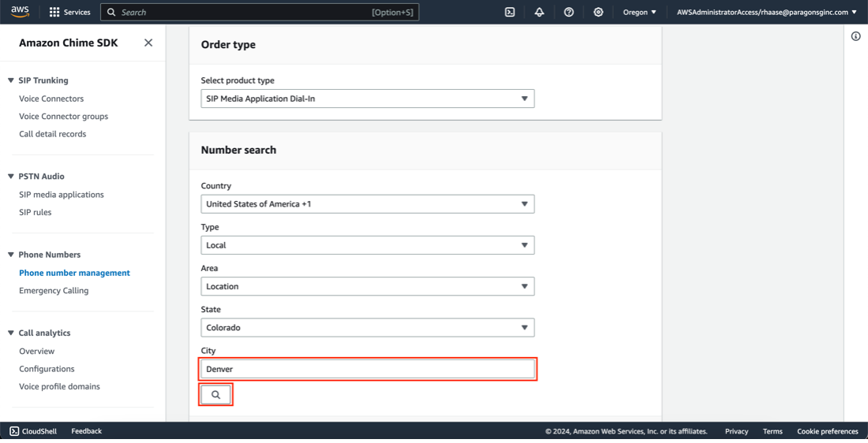
Task: Open Emergency Calling
Action: point(54,290)
